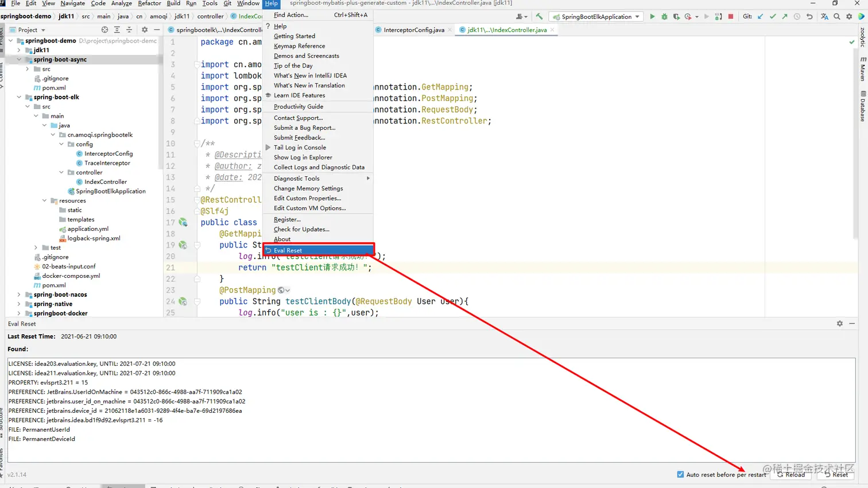Open the Tools menu in menu bar
868x488 pixels.
point(210,3)
